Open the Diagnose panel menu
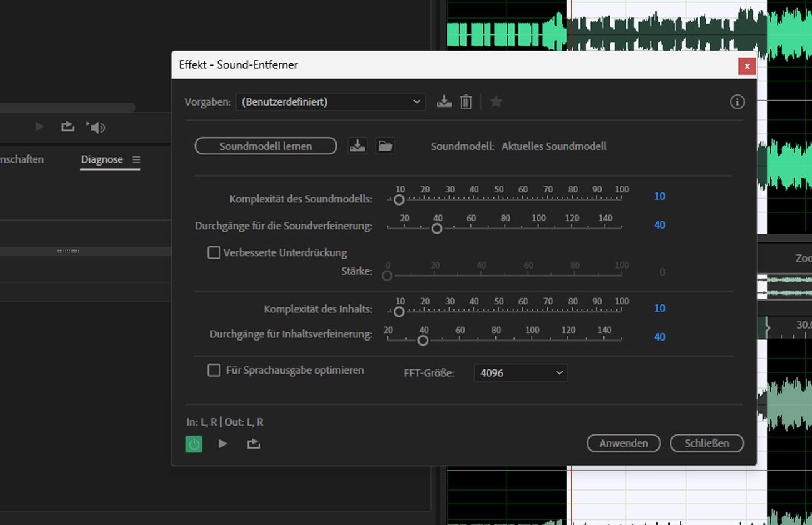Viewport: 812px width, 525px height. click(x=136, y=159)
